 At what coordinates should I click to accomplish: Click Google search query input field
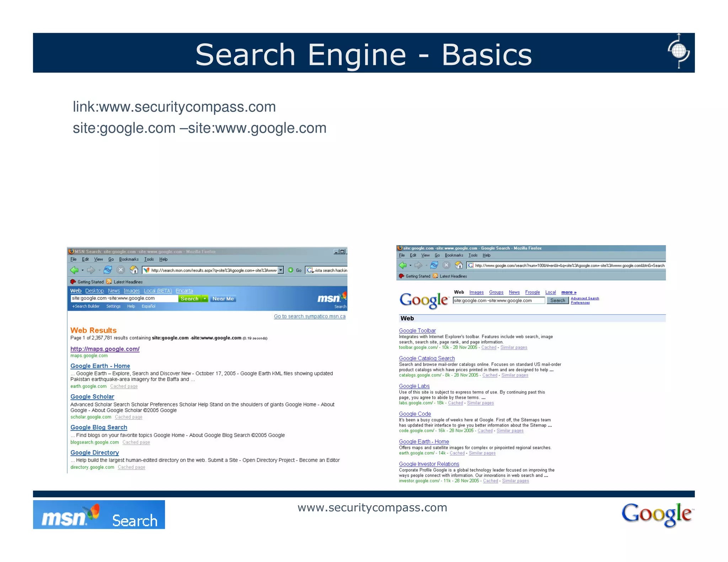click(x=499, y=301)
